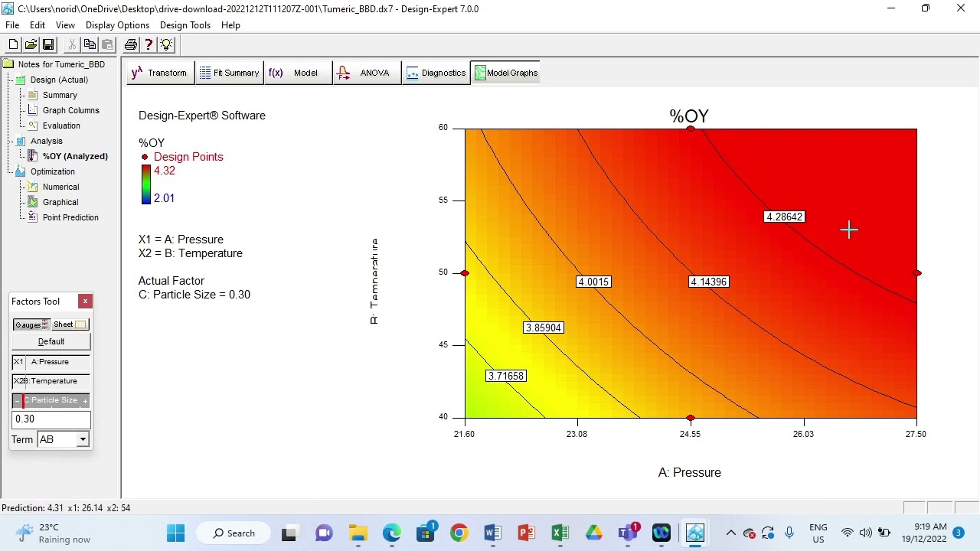The height and width of the screenshot is (551, 980).
Task: Select Graphical optimization node
Action: coord(60,202)
